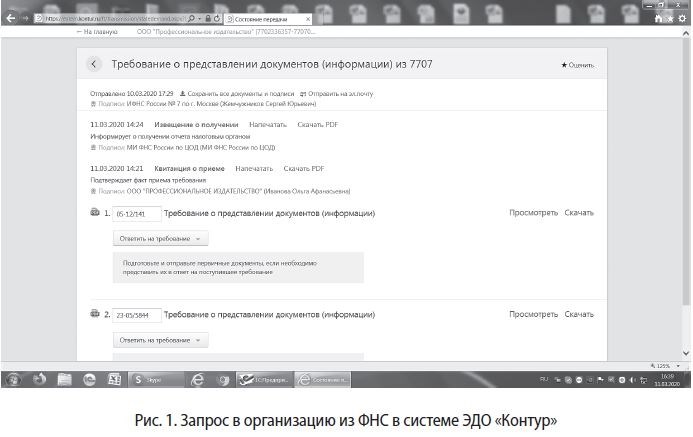Switch to the 1C Enterprise taskbar window

tap(264, 380)
